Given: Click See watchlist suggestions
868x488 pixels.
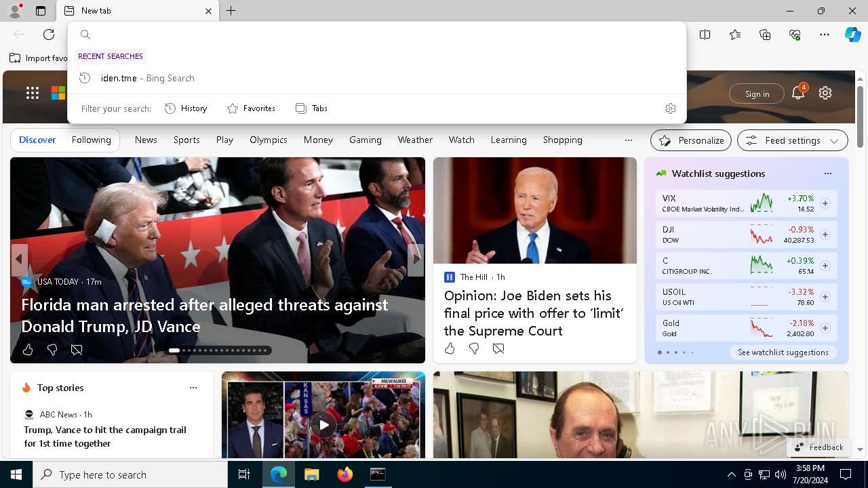Looking at the screenshot, I should tap(783, 352).
